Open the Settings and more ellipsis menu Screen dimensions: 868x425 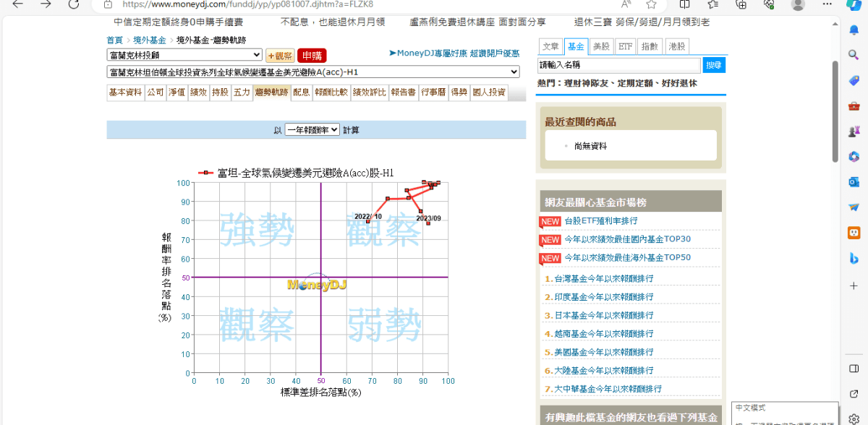pos(825,4)
